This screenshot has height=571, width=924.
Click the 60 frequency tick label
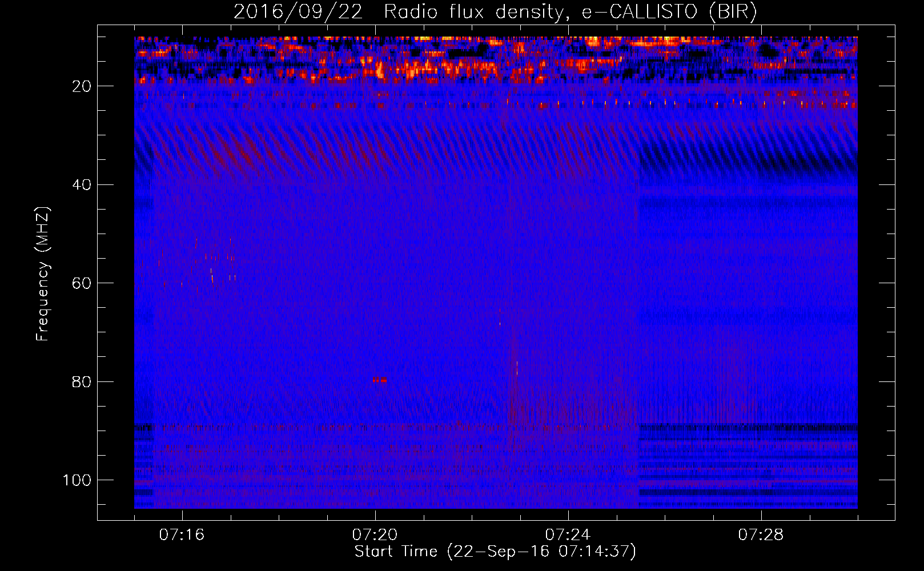coord(82,284)
